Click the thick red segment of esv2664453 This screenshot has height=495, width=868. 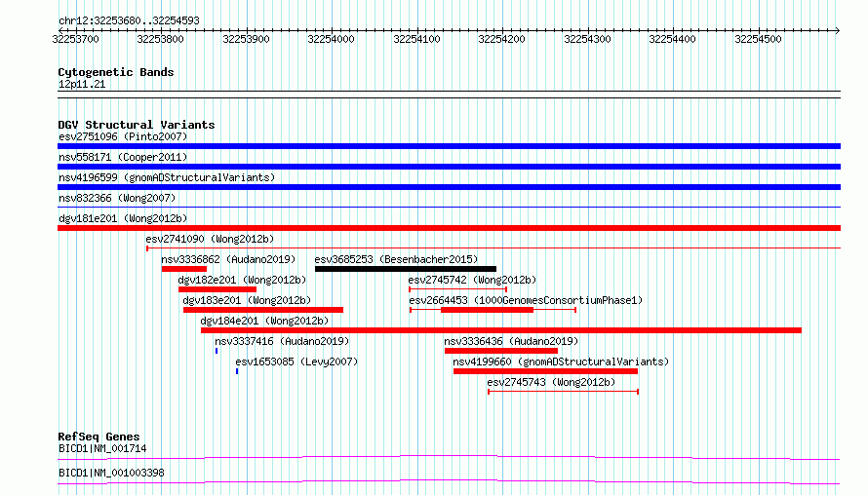pyautogui.click(x=487, y=310)
